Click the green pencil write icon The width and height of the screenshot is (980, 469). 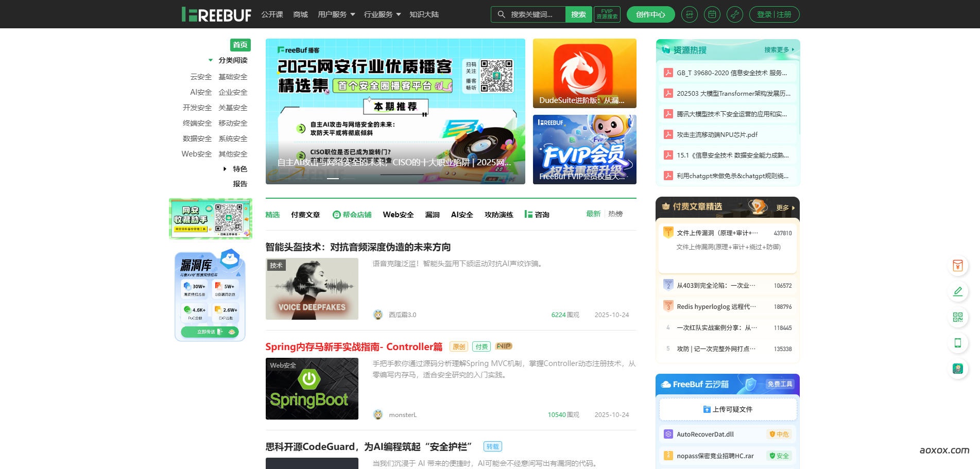[x=957, y=291]
